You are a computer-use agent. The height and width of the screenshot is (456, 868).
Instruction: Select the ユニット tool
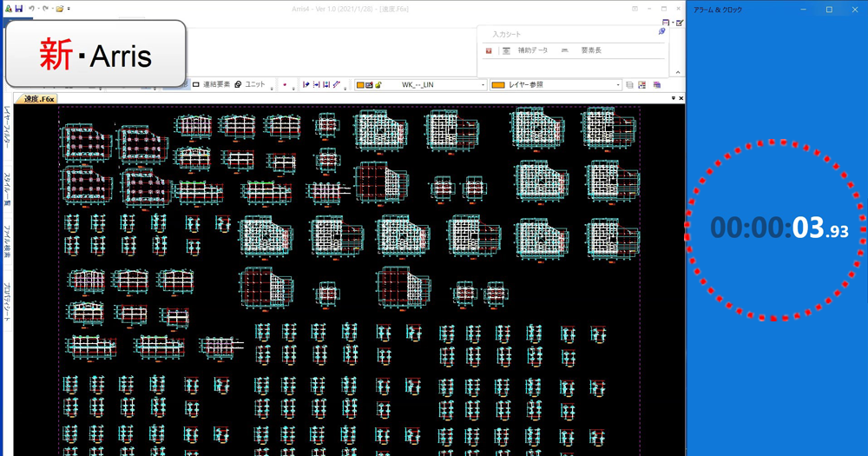(x=250, y=85)
